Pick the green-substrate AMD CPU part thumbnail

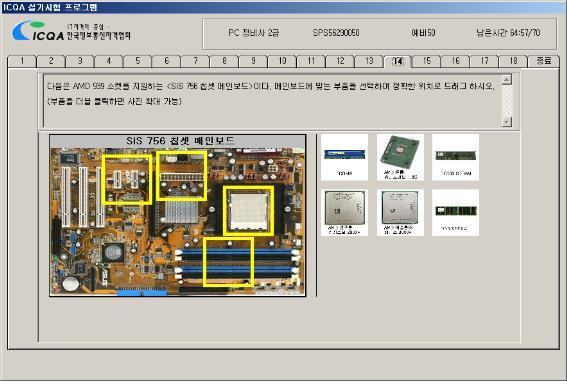coord(400,157)
